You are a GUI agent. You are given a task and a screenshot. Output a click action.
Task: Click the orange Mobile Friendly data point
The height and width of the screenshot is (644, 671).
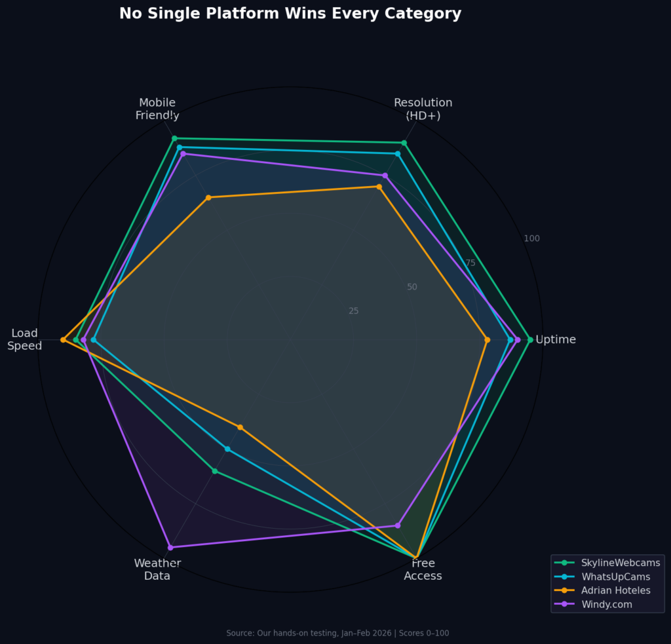coord(208,197)
